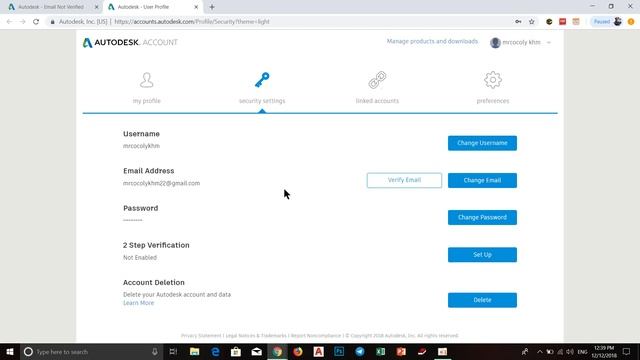Open the Windows Start menu

(10, 351)
